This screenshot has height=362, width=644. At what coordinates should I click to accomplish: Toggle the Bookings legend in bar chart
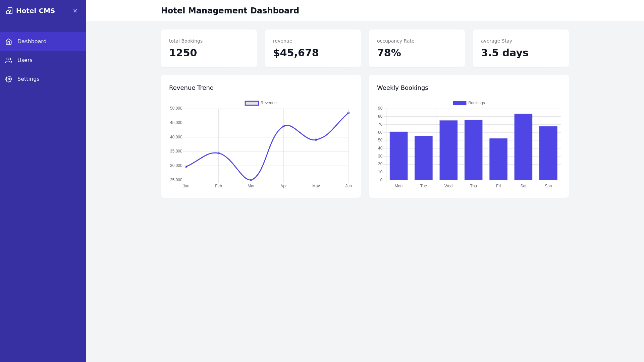pyautogui.click(x=476, y=103)
